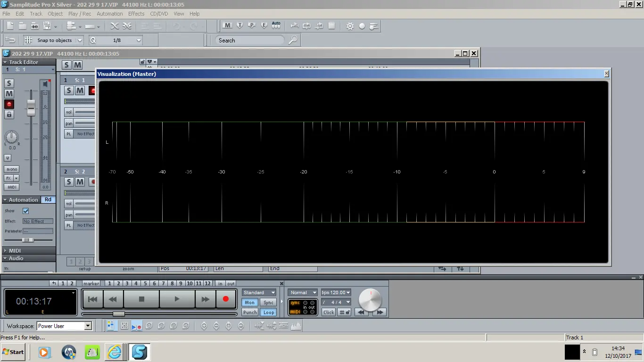Click the mono button in Track Editor
The height and width of the screenshot is (362, 644).
click(12, 169)
